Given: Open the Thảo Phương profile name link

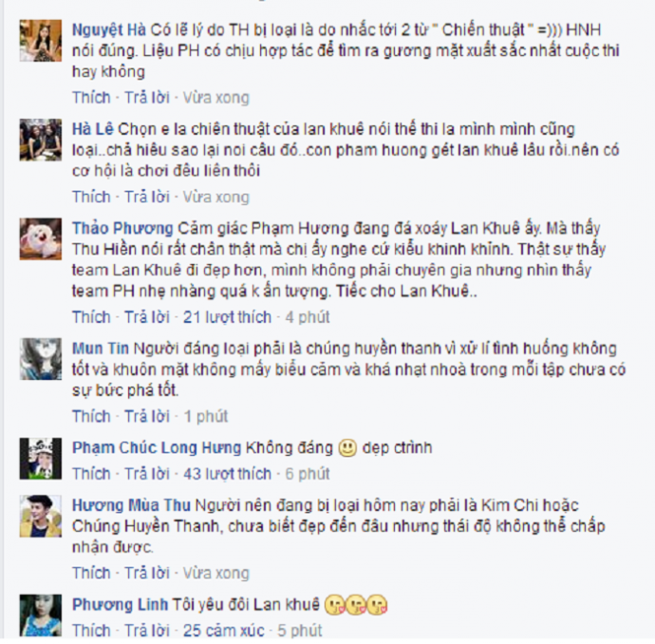Looking at the screenshot, I should 122,229.
